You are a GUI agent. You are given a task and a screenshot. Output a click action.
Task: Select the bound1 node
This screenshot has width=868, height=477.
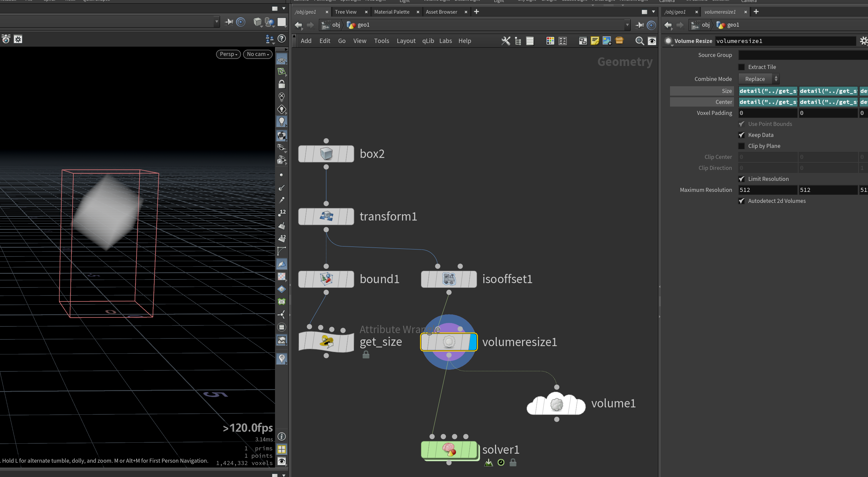tap(326, 279)
